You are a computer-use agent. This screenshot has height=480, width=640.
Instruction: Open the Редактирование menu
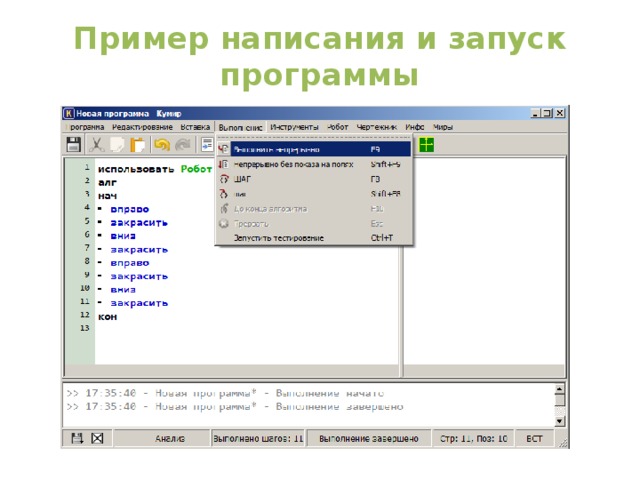click(142, 127)
